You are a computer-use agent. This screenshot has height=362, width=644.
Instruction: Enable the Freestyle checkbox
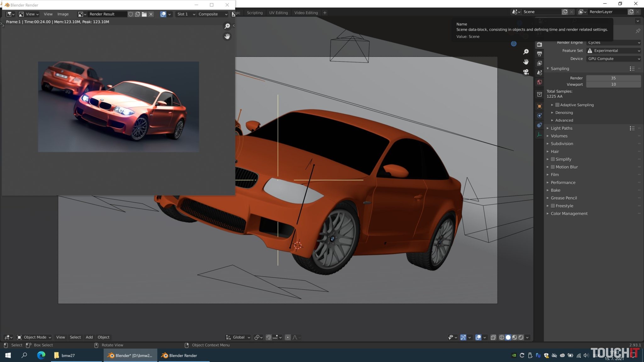point(553,206)
